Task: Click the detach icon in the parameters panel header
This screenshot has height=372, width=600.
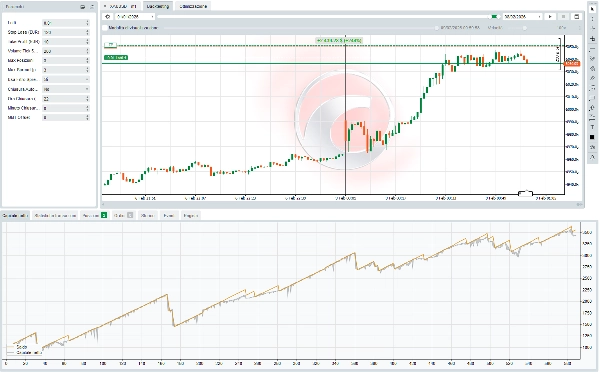Action: coord(83,7)
